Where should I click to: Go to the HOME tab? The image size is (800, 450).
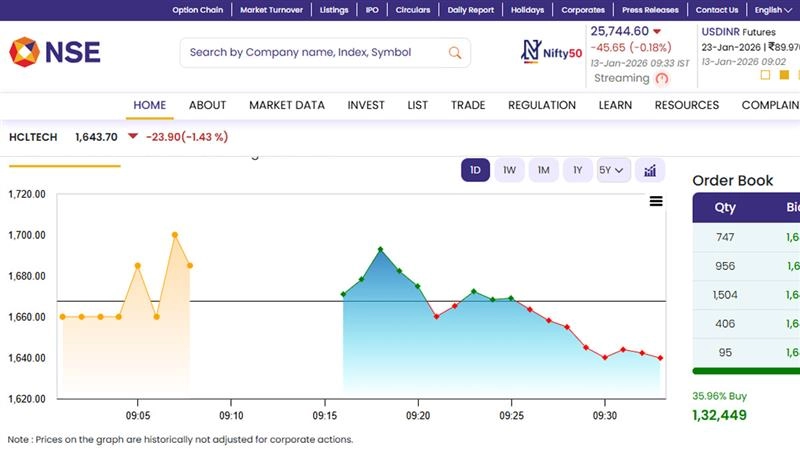click(150, 105)
